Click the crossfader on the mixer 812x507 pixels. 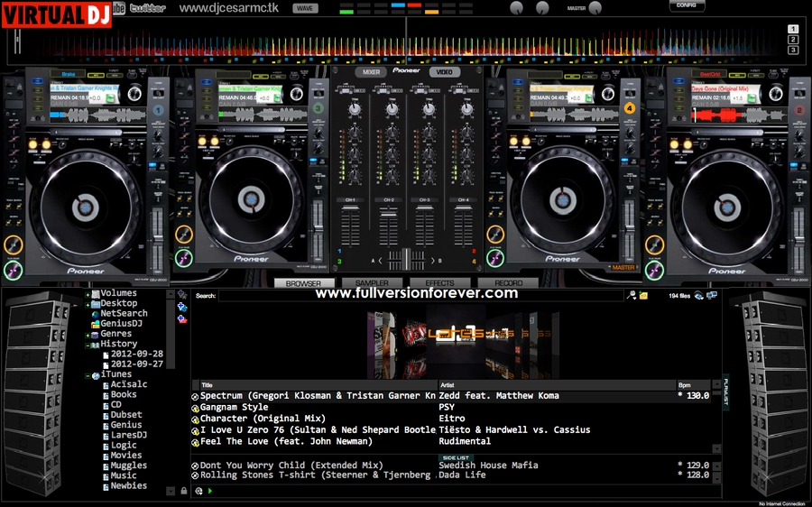[406, 261]
